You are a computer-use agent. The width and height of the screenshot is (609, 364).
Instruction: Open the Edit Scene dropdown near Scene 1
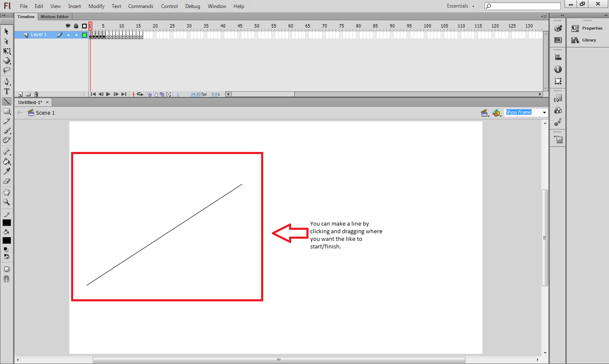[x=485, y=113]
